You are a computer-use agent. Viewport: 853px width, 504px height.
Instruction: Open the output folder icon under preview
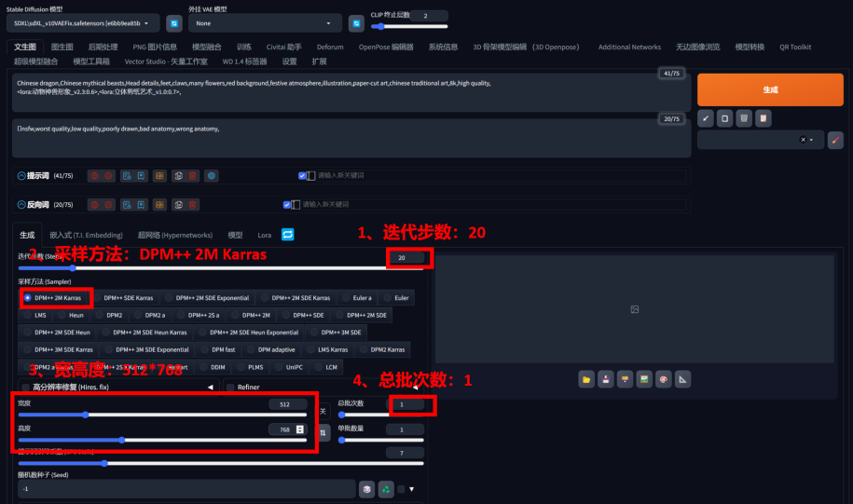click(x=586, y=379)
